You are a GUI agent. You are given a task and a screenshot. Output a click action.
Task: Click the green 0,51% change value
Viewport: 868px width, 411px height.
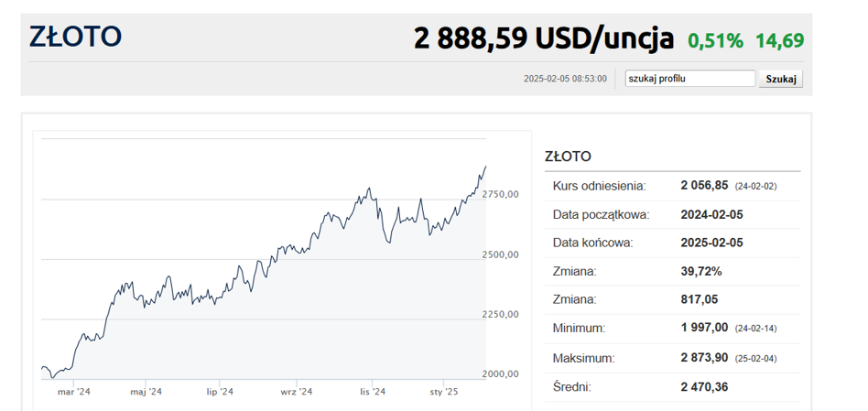pyautogui.click(x=715, y=40)
